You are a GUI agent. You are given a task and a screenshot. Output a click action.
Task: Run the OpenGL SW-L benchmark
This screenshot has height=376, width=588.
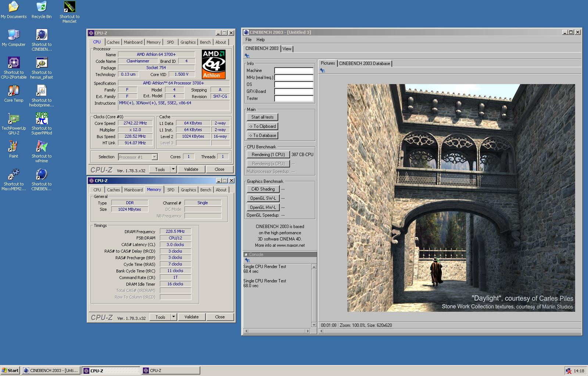[263, 198]
